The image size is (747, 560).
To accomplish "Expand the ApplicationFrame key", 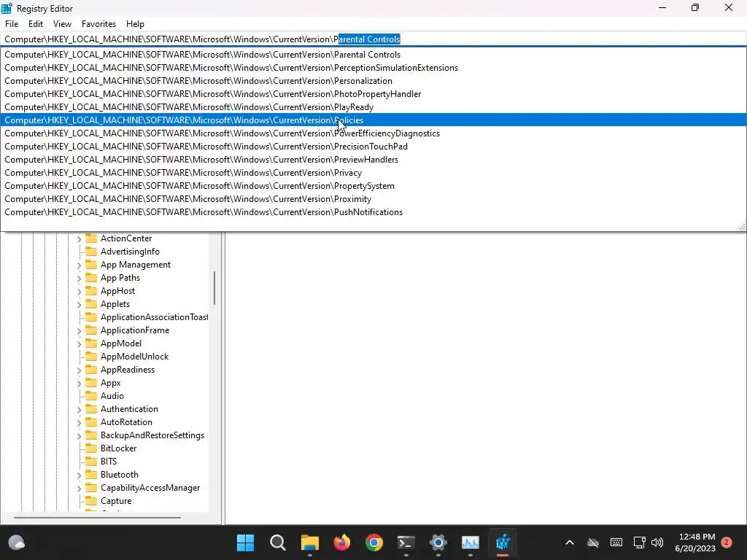I will pyautogui.click(x=79, y=330).
